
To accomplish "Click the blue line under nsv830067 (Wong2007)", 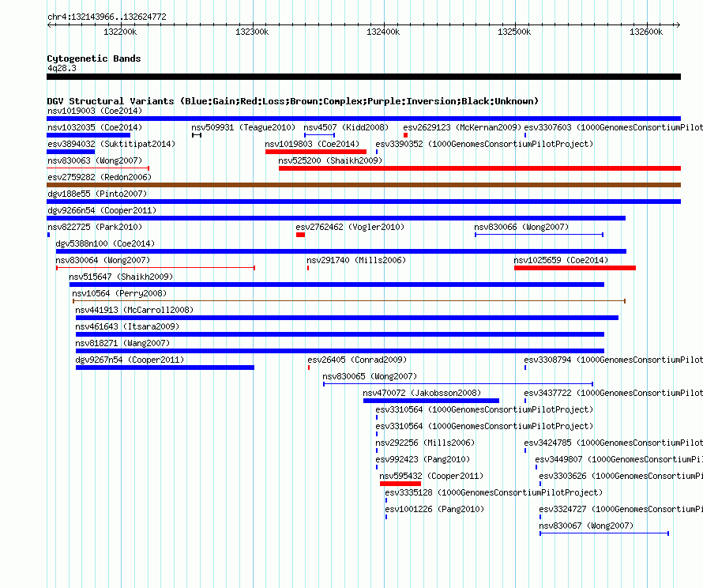I will click(x=604, y=533).
